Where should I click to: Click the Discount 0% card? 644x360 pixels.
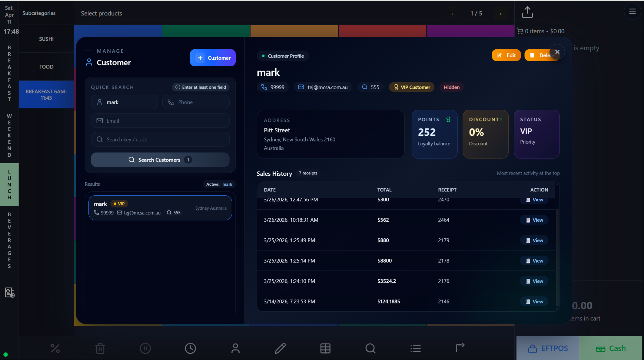tap(486, 134)
